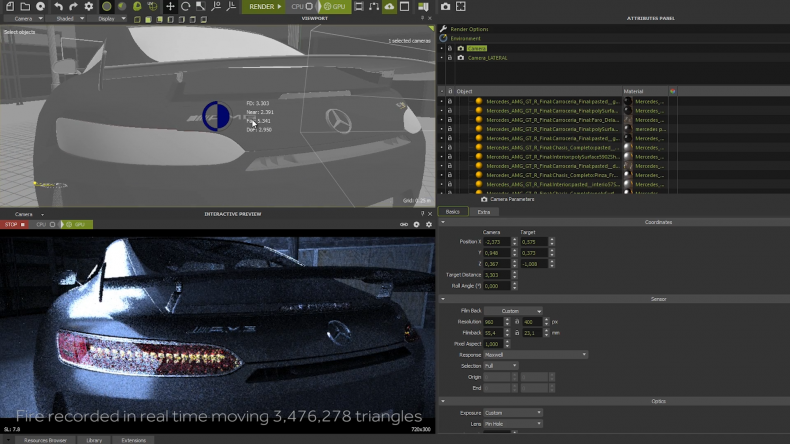Open the Extensions tab
Image resolution: width=790 pixels, height=444 pixels.
click(x=134, y=440)
